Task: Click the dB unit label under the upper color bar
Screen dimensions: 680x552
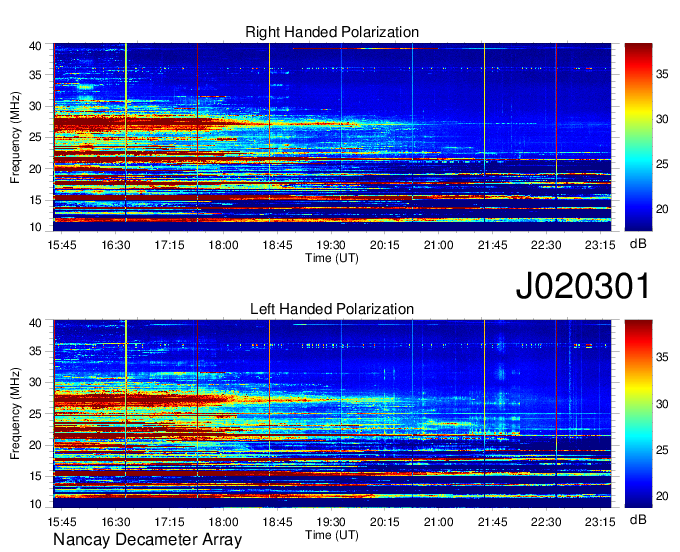Action: click(638, 243)
